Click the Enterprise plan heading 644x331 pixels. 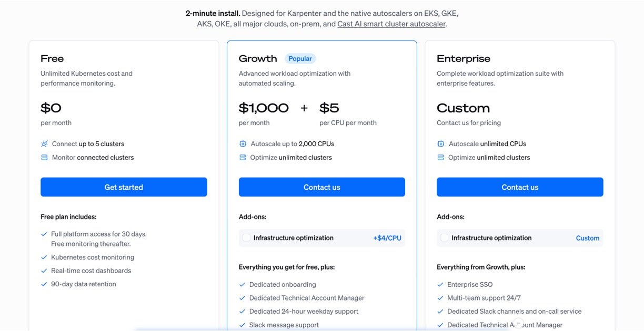463,59
